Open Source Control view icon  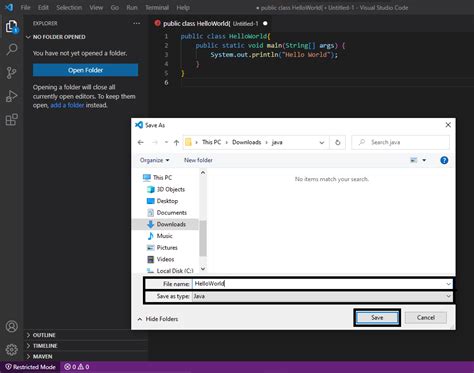pyautogui.click(x=11, y=73)
